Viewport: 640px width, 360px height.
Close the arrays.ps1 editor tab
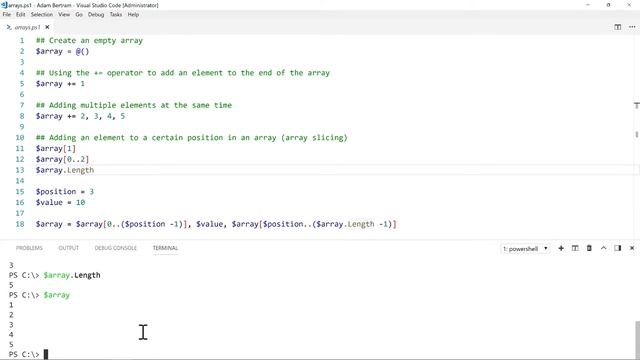[47, 27]
